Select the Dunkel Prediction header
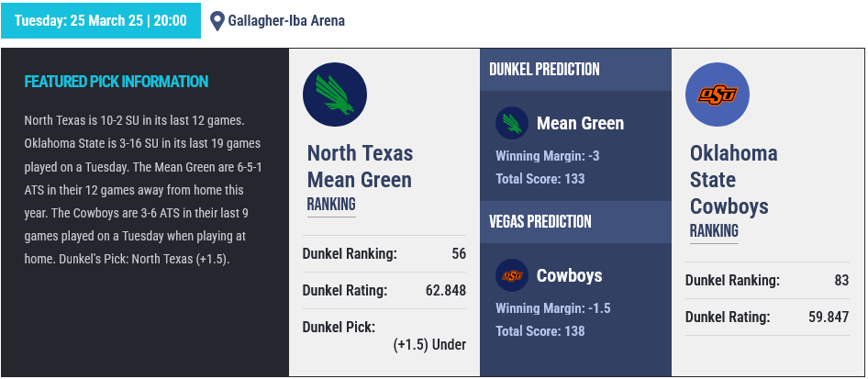The width and height of the screenshot is (868, 379). pyautogui.click(x=544, y=69)
